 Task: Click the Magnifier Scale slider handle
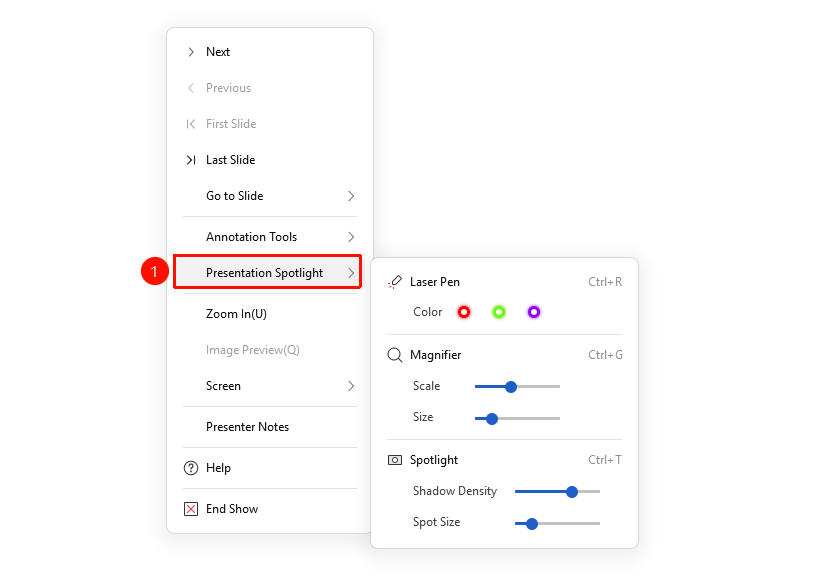pos(511,387)
